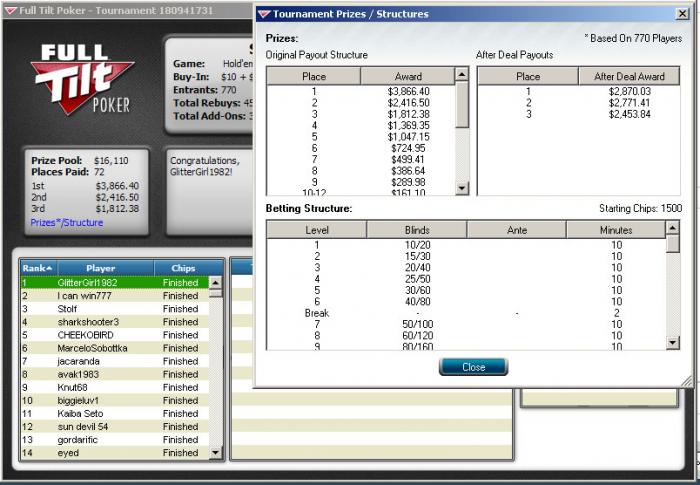The width and height of the screenshot is (700, 485).
Task: Click the $1,369.35 fourth place award
Action: click(x=408, y=125)
